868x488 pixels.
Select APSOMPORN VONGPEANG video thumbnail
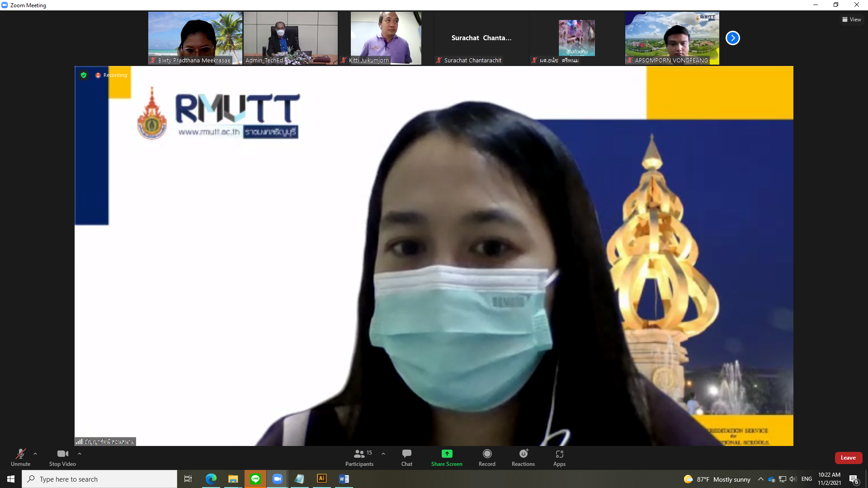(672, 38)
